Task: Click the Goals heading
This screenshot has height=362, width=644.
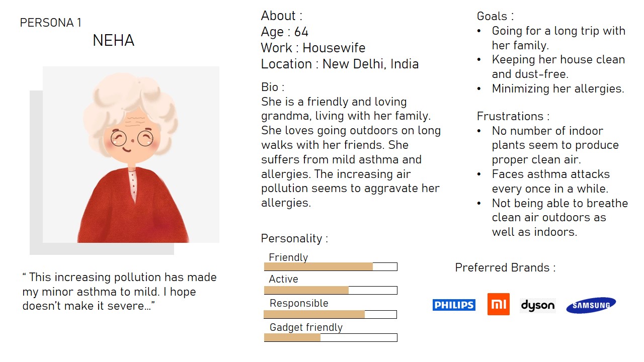Action: (x=495, y=16)
